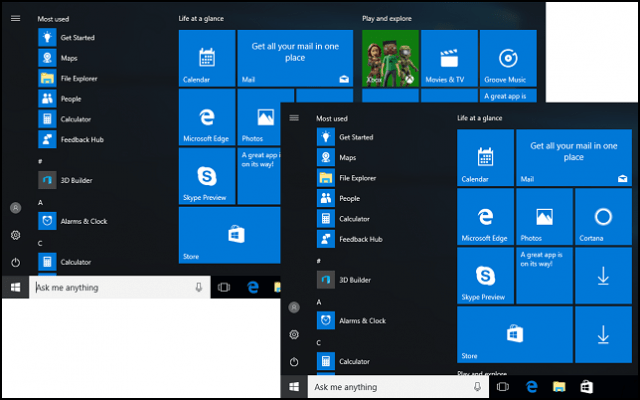The width and height of the screenshot is (640, 400).
Task: Launch the Microsoft Edge tile in the back Start menu
Action: tap(207, 117)
